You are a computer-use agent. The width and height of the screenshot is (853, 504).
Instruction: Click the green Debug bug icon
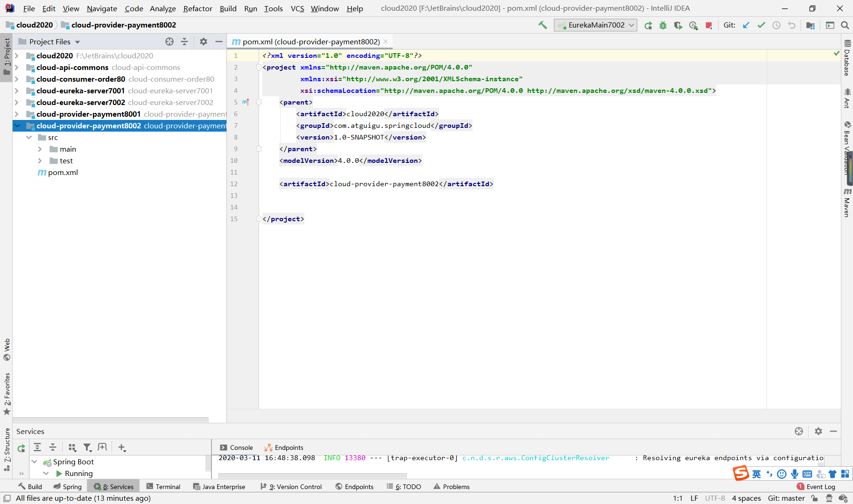tap(663, 25)
